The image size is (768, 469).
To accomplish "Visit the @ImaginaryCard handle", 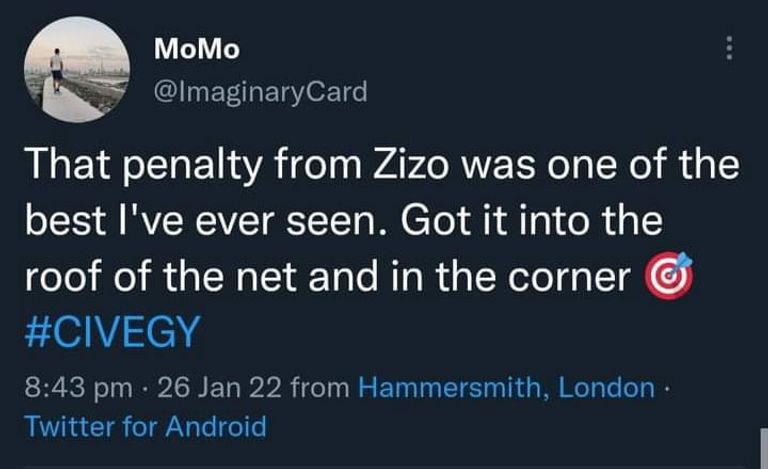I will click(261, 93).
